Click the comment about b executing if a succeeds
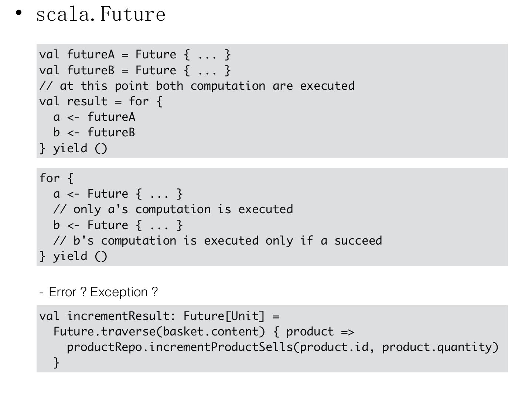The width and height of the screenshot is (532, 399). [218, 241]
